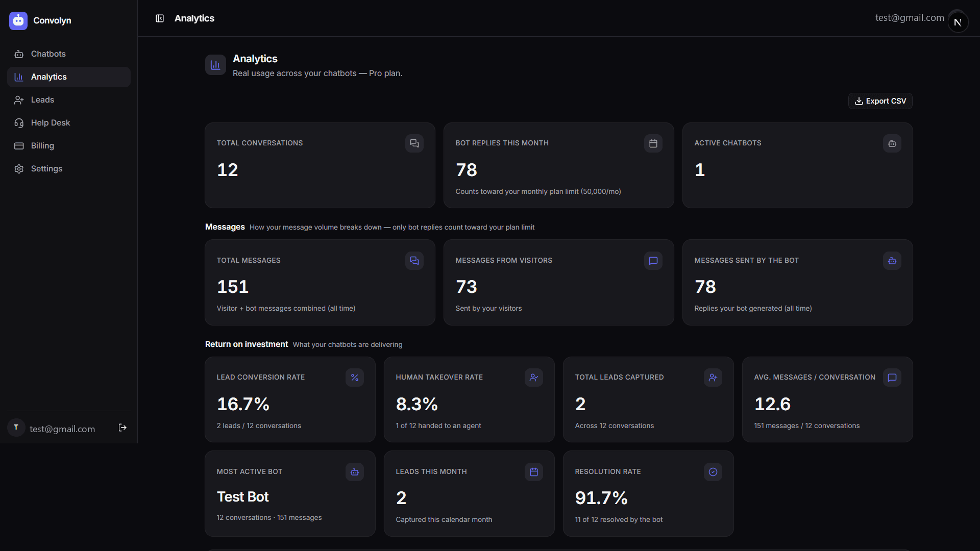Click test@gmail.com in sidebar footer
The height and width of the screenshot is (551, 980).
coord(62,429)
